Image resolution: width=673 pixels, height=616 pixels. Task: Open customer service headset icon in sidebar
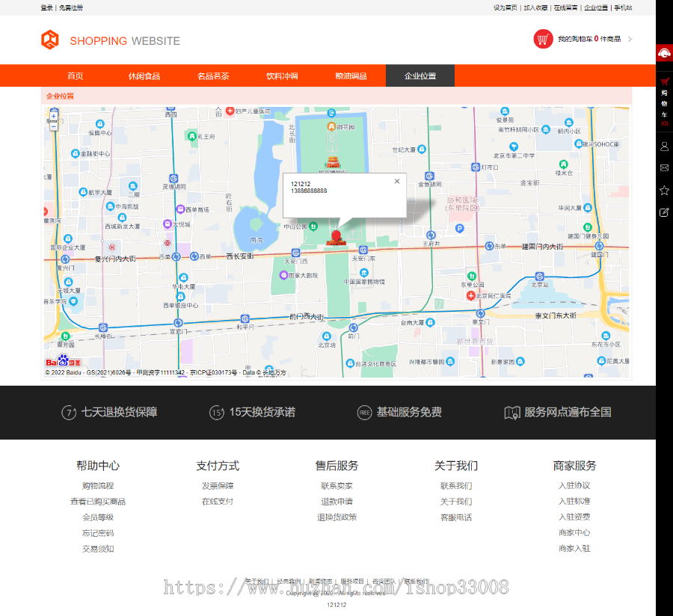point(664,53)
